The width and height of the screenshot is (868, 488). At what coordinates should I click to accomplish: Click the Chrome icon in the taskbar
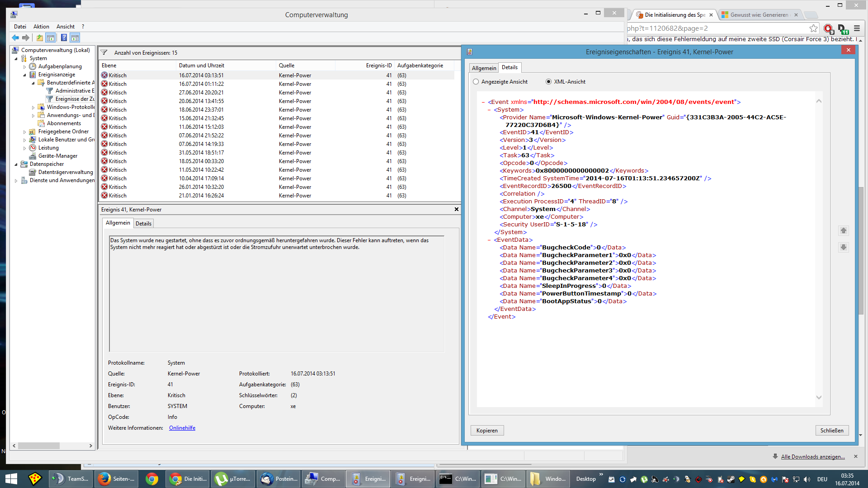[152, 479]
